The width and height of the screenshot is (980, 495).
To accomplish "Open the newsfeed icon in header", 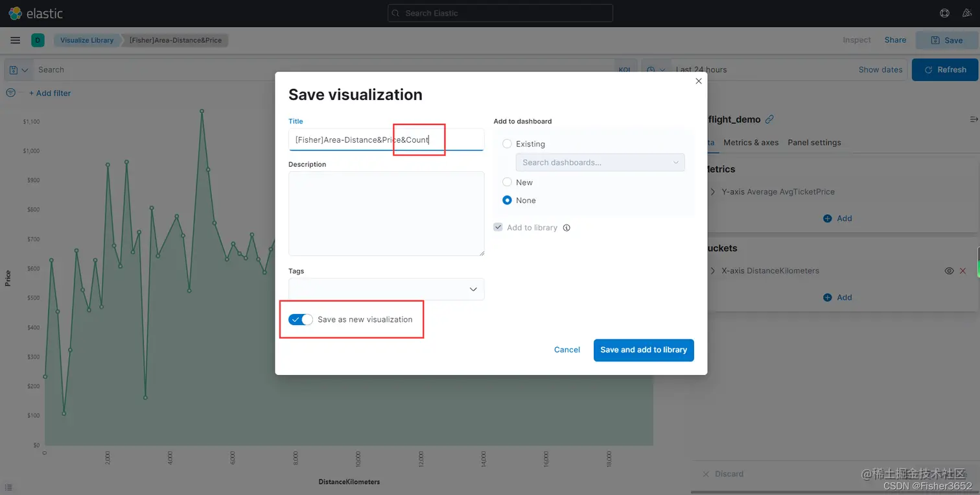I will pyautogui.click(x=967, y=13).
